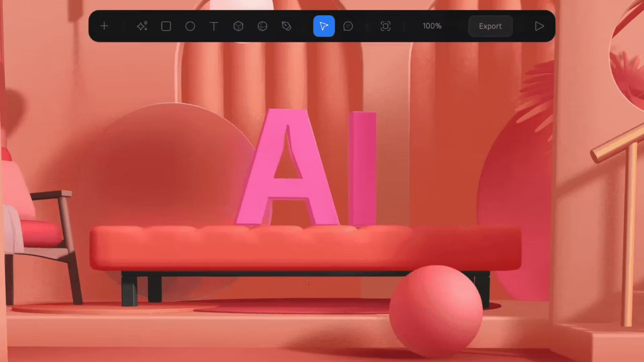Activate the Text tool
The width and height of the screenshot is (644, 362).
(214, 26)
